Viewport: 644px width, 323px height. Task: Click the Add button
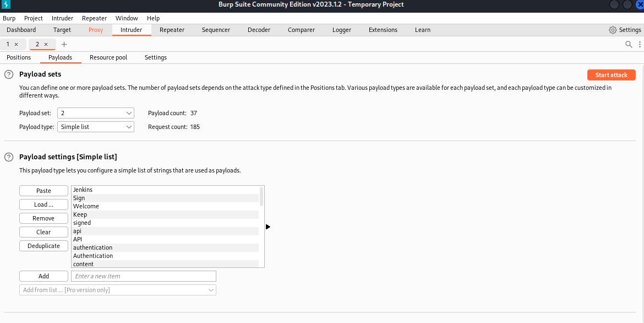tap(43, 276)
